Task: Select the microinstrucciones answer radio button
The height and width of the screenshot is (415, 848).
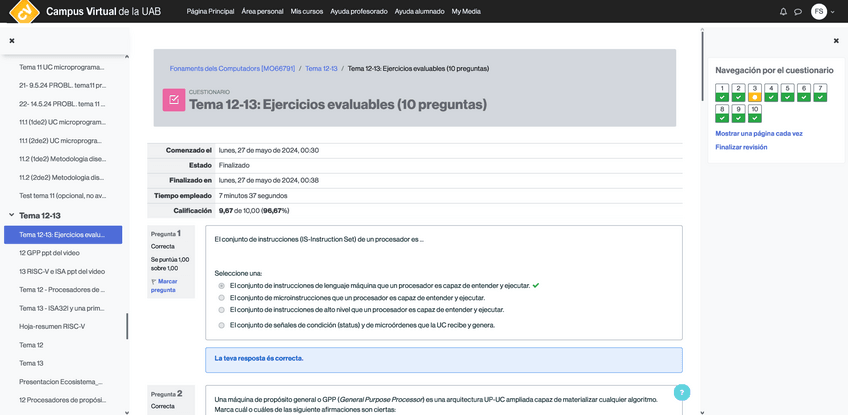Action: [x=221, y=298]
